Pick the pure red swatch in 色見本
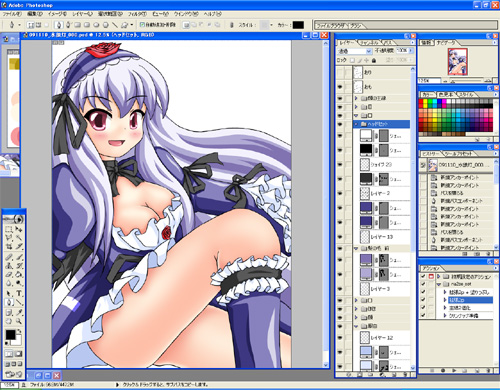This screenshot has width=500, height=390. coord(422,102)
